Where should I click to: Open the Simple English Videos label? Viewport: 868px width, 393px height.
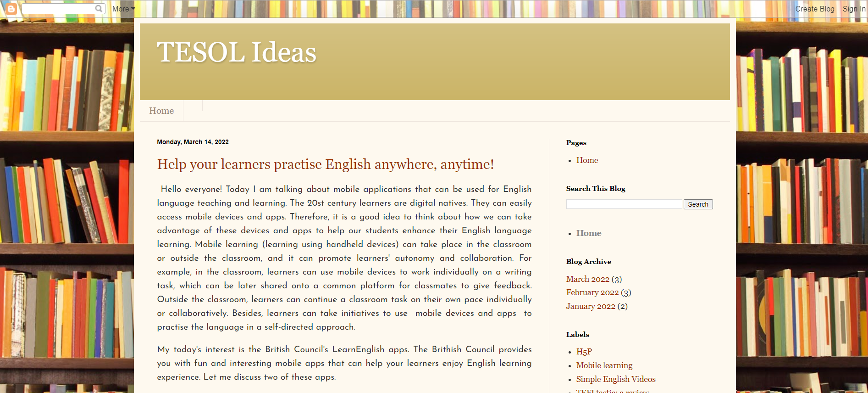pyautogui.click(x=615, y=379)
